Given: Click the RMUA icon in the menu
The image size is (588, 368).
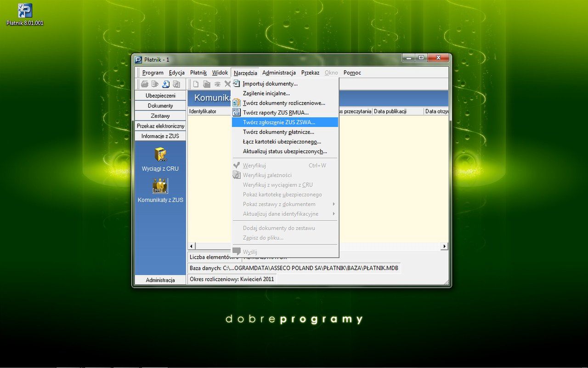Looking at the screenshot, I should coord(237,113).
